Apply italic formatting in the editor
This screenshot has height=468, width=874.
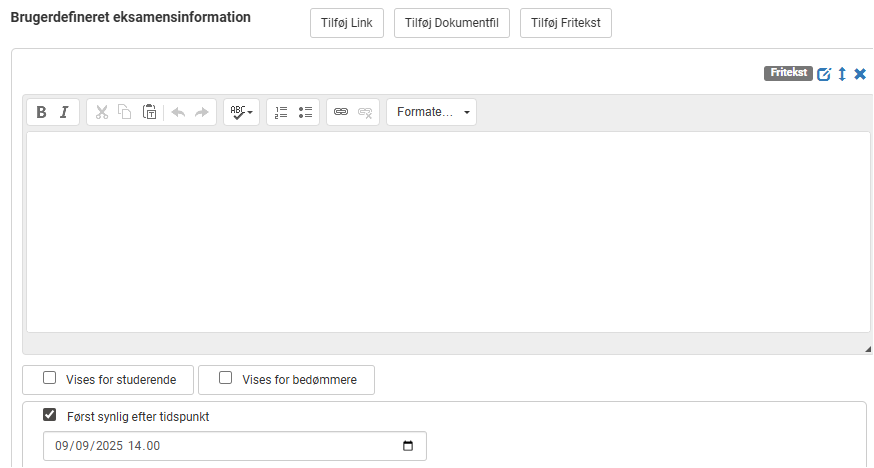point(65,112)
